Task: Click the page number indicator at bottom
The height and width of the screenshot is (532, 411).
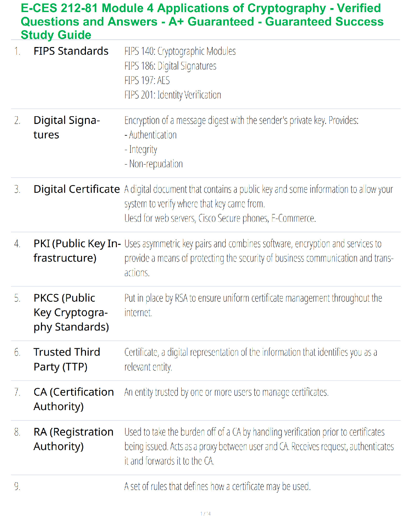Action: [205, 514]
